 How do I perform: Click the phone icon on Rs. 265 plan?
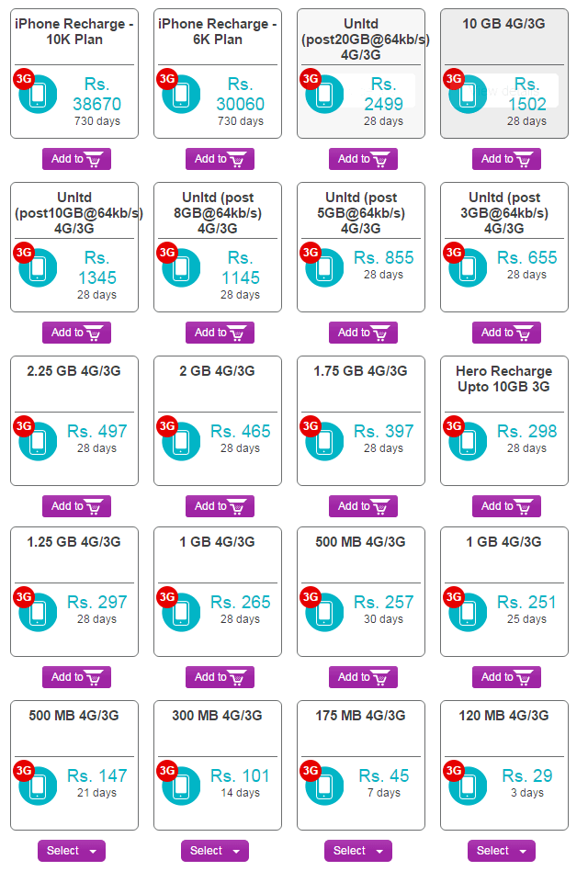click(181, 613)
